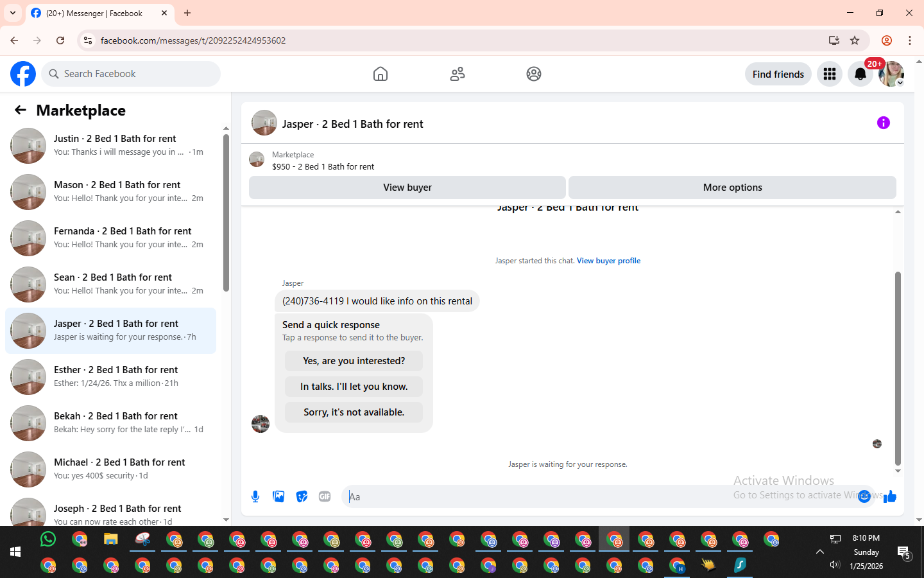The width and height of the screenshot is (924, 578).
Task: Click Find friends button
Action: pyautogui.click(x=778, y=74)
